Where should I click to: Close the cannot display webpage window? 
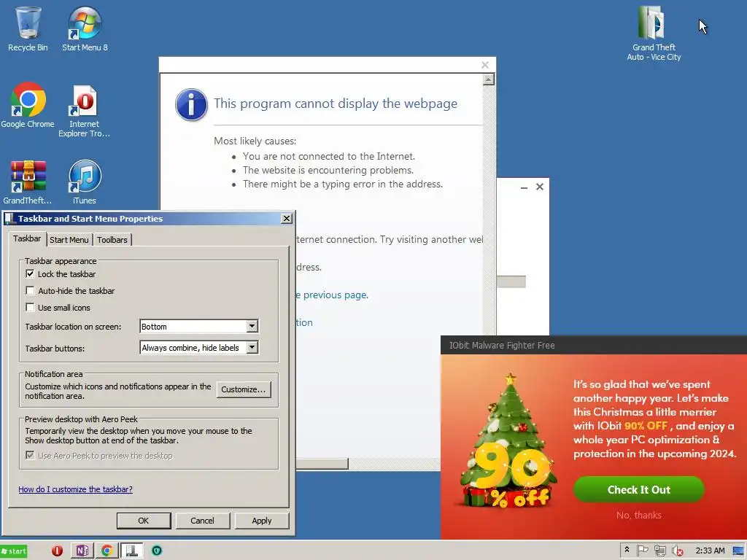(485, 65)
